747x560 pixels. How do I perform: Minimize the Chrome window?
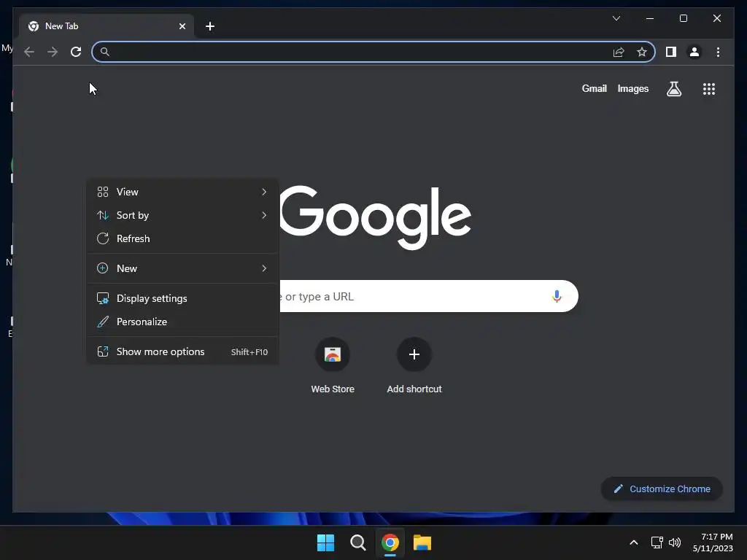pos(650,18)
